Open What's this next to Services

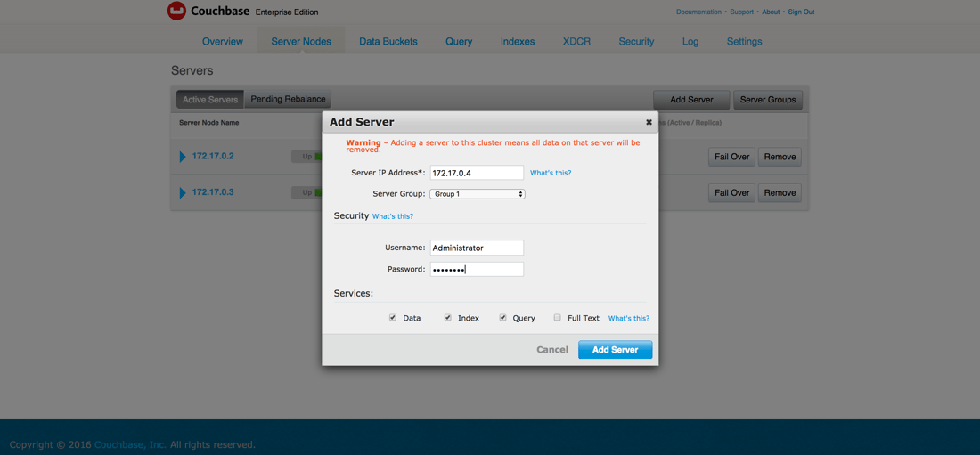(x=629, y=318)
